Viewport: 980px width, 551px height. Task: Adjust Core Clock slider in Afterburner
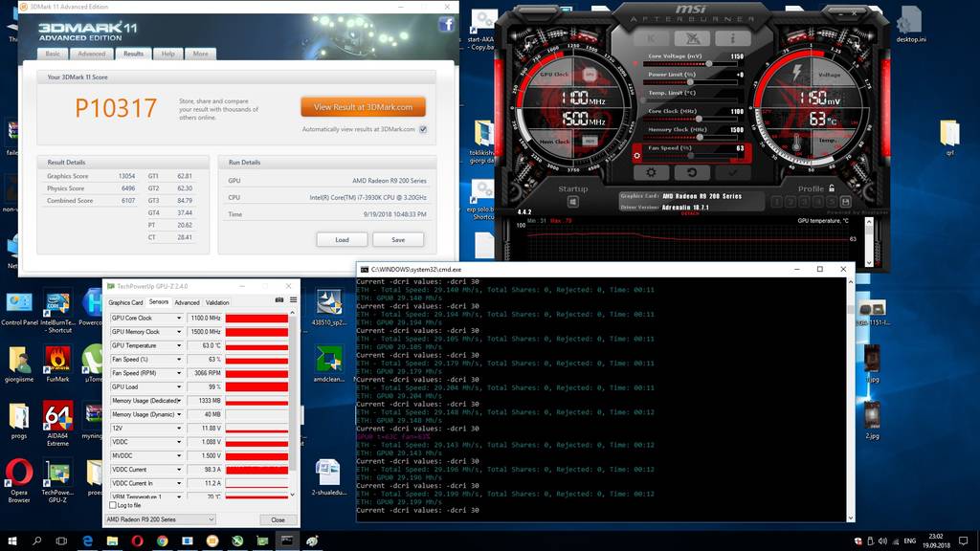[698, 119]
